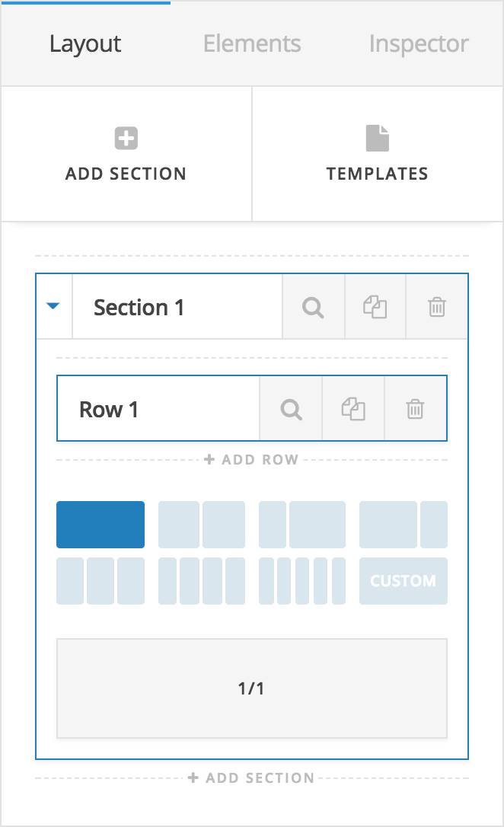Open the Inspector tab
The image size is (504, 827).
pyautogui.click(x=418, y=43)
